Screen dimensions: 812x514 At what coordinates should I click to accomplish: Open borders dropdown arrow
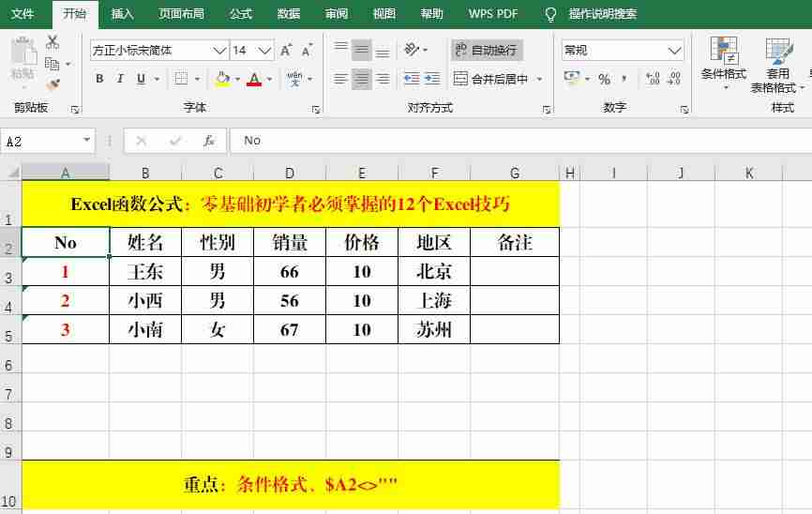197,80
